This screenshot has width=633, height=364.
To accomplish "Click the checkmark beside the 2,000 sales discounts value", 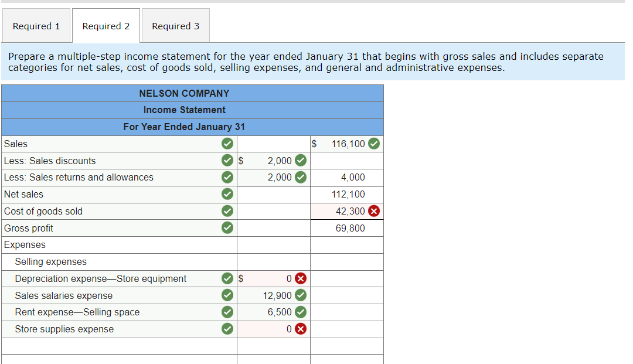I will tap(301, 160).
